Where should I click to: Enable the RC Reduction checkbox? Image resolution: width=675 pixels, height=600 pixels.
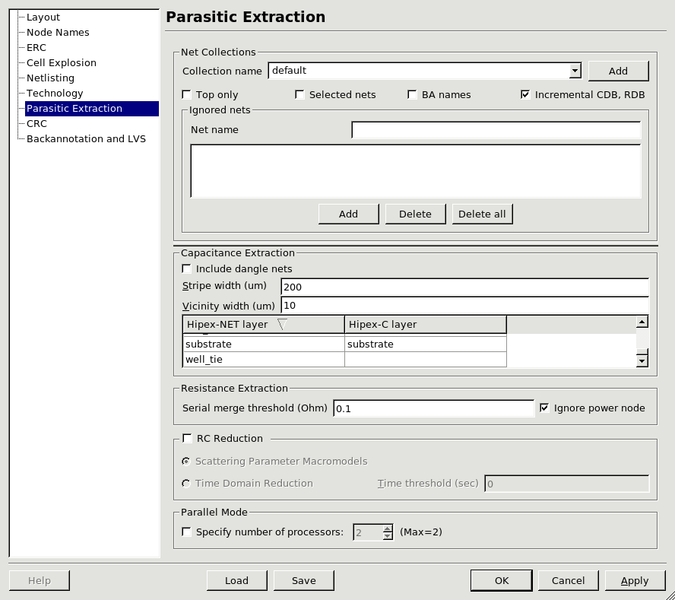(187, 438)
